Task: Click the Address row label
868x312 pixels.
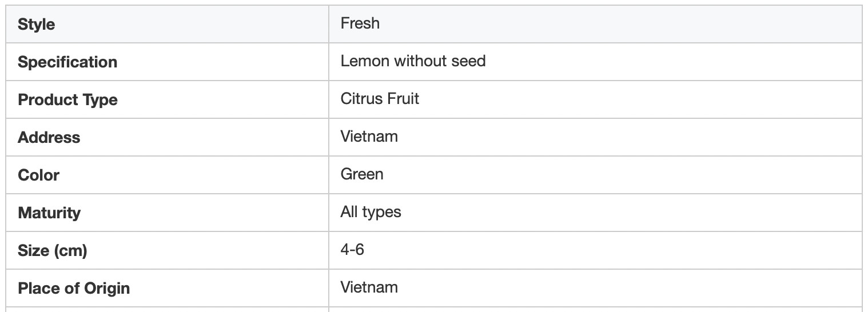Action: click(x=49, y=138)
